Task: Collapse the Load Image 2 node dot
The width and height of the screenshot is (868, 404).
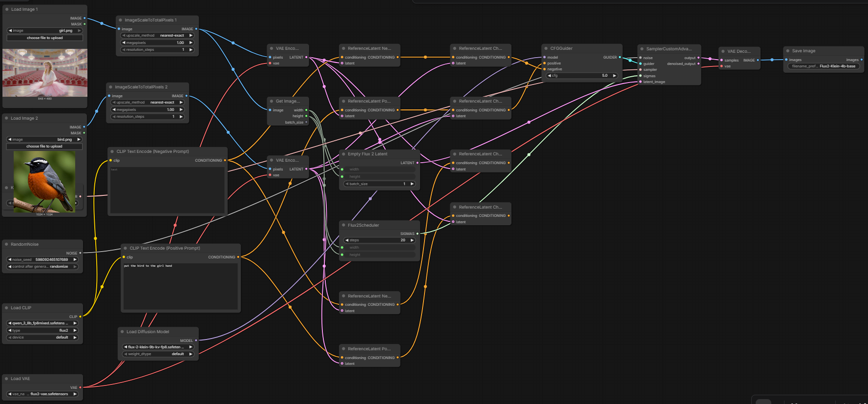Action: coord(6,118)
